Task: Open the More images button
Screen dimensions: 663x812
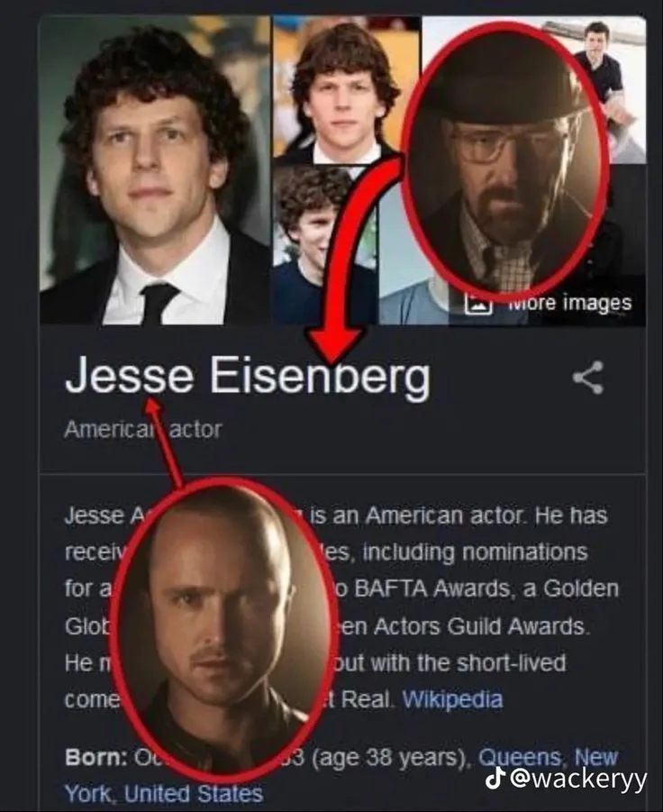Action: (549, 303)
